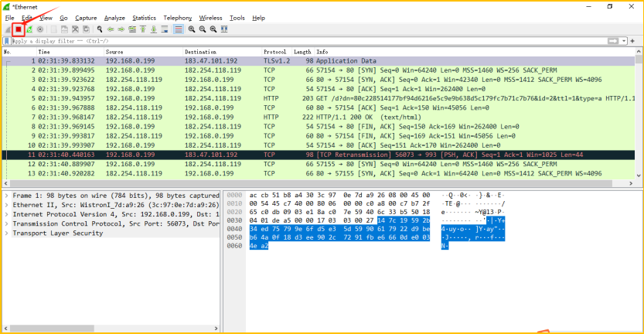Click the display filter bookmark icon
Image resolution: width=644 pixels, height=334 pixels.
(7, 40)
